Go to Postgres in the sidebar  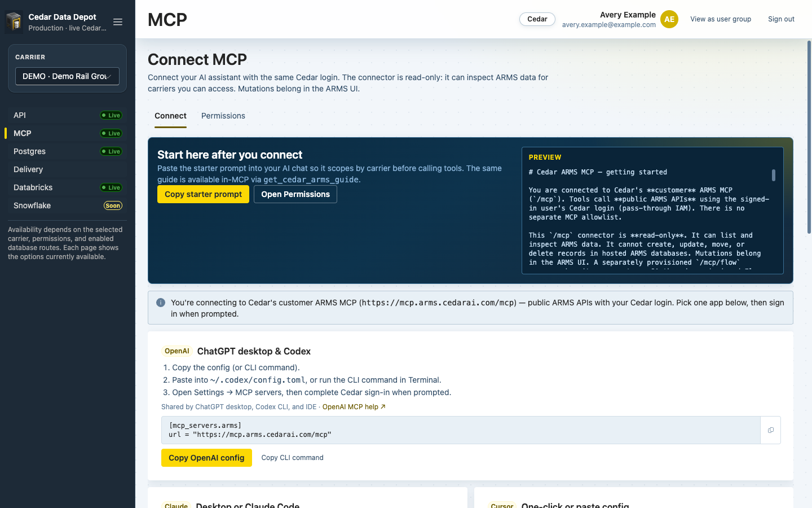[x=68, y=151]
